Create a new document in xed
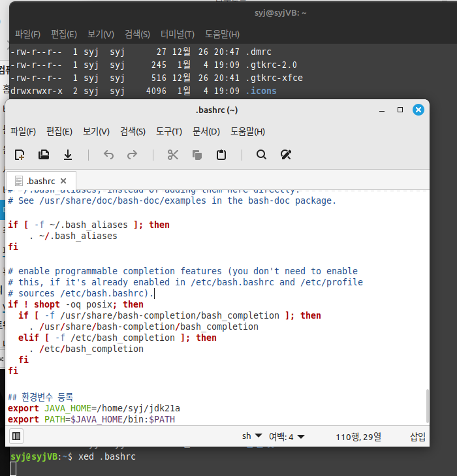 [x=20, y=155]
